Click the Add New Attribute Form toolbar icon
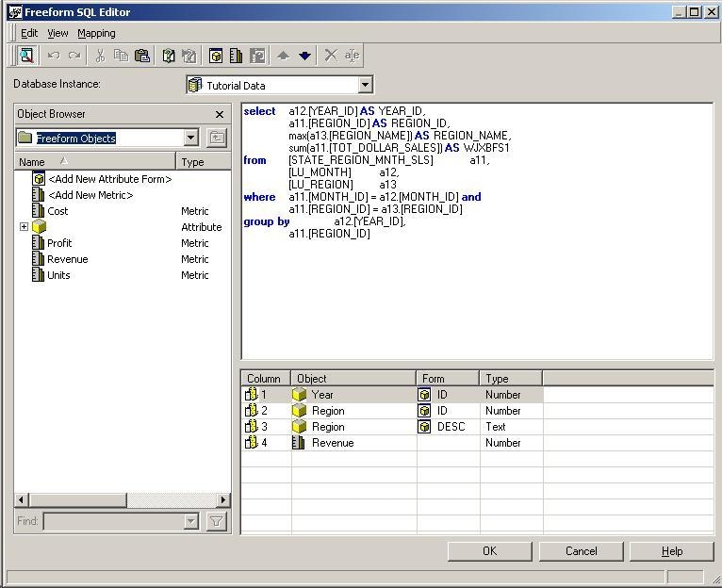The width and height of the screenshot is (722, 588). click(216, 56)
